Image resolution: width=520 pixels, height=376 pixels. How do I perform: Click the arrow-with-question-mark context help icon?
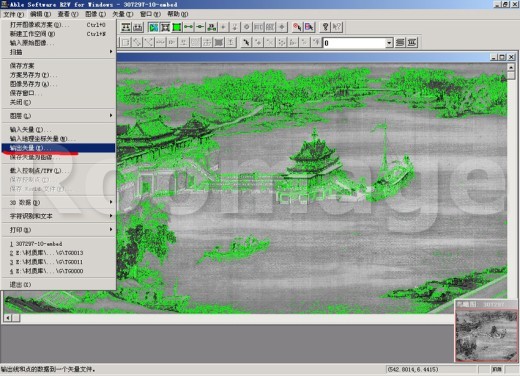(337, 27)
